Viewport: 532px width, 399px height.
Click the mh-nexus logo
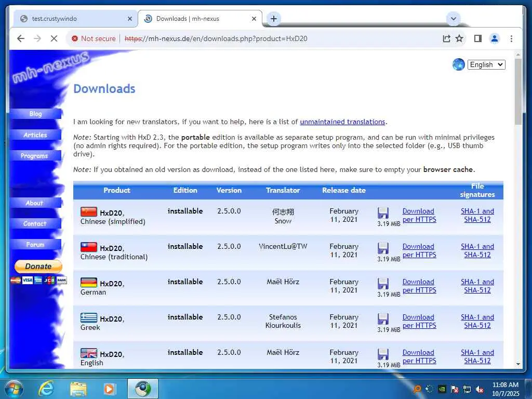pyautogui.click(x=51, y=67)
